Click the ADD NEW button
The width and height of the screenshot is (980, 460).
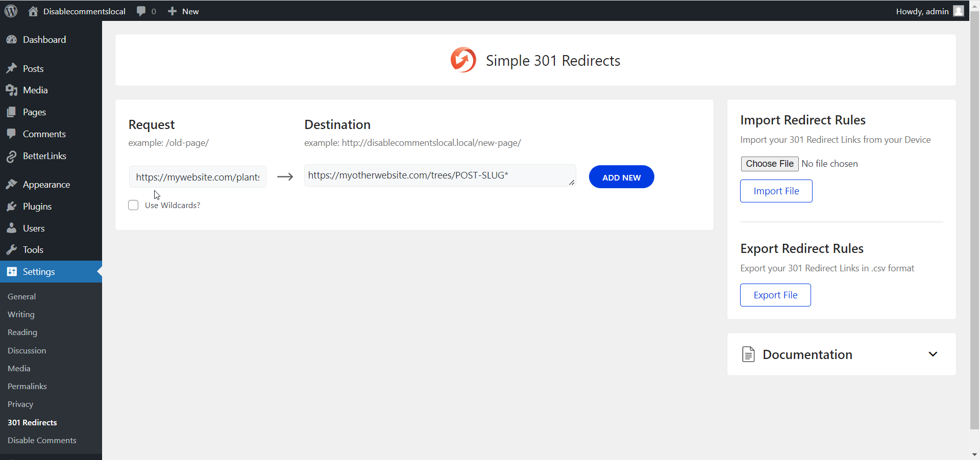(621, 177)
